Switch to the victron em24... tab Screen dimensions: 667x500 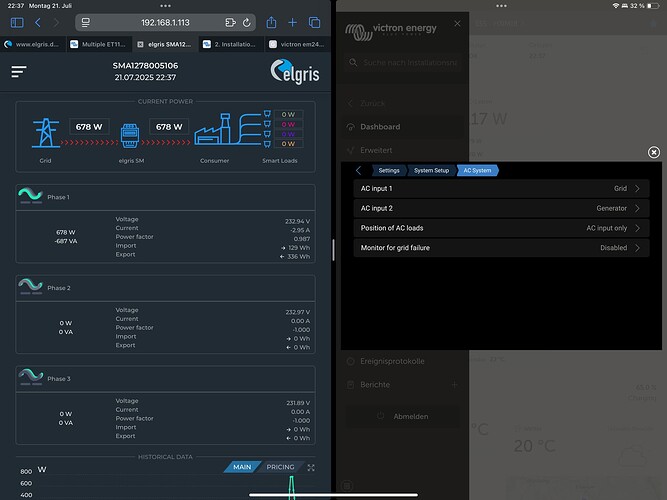tap(298, 44)
